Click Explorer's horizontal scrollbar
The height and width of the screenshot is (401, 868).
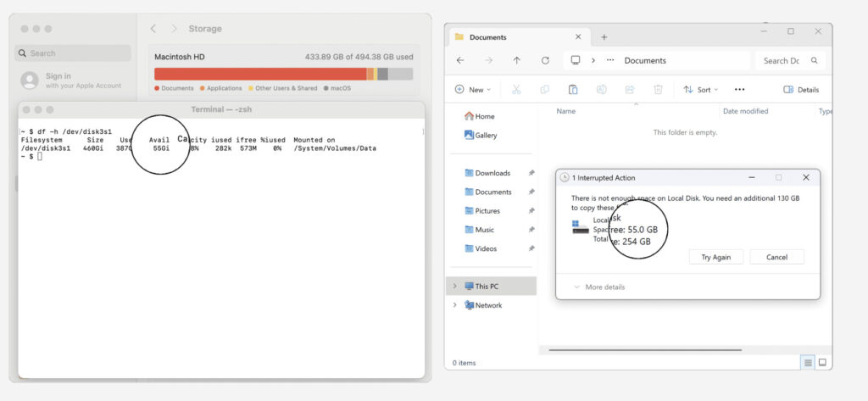[x=645, y=349]
